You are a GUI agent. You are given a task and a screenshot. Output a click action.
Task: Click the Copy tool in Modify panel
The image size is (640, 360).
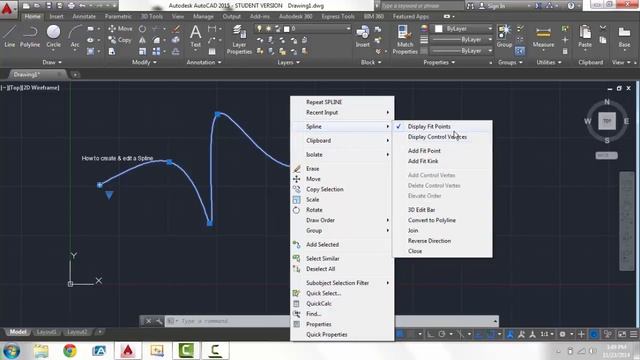point(120,40)
